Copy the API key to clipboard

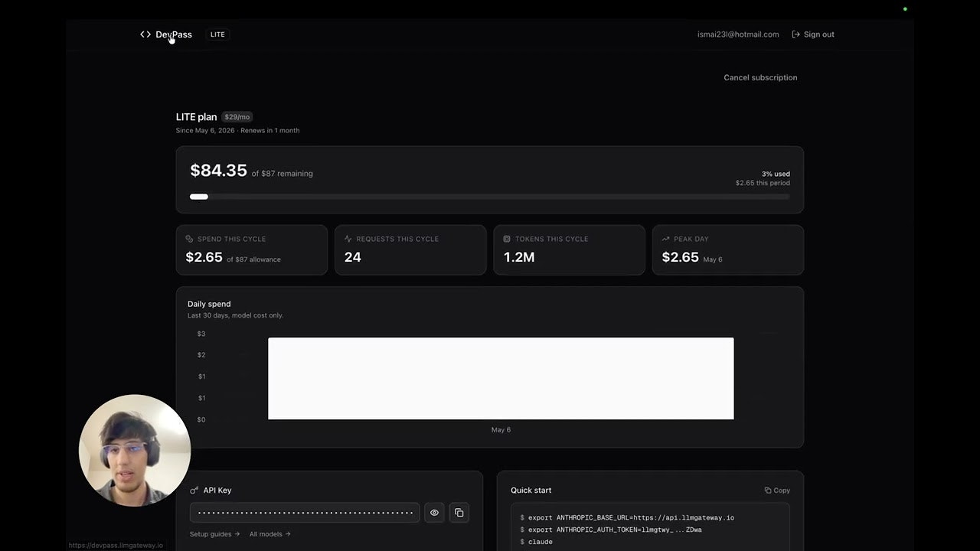(459, 513)
